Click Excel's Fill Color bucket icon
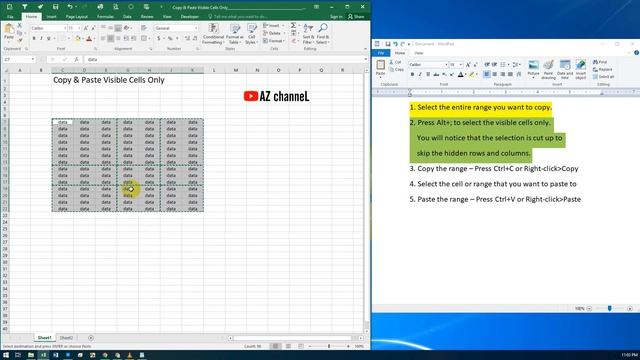This screenshot has height=360, width=640. 78,38
